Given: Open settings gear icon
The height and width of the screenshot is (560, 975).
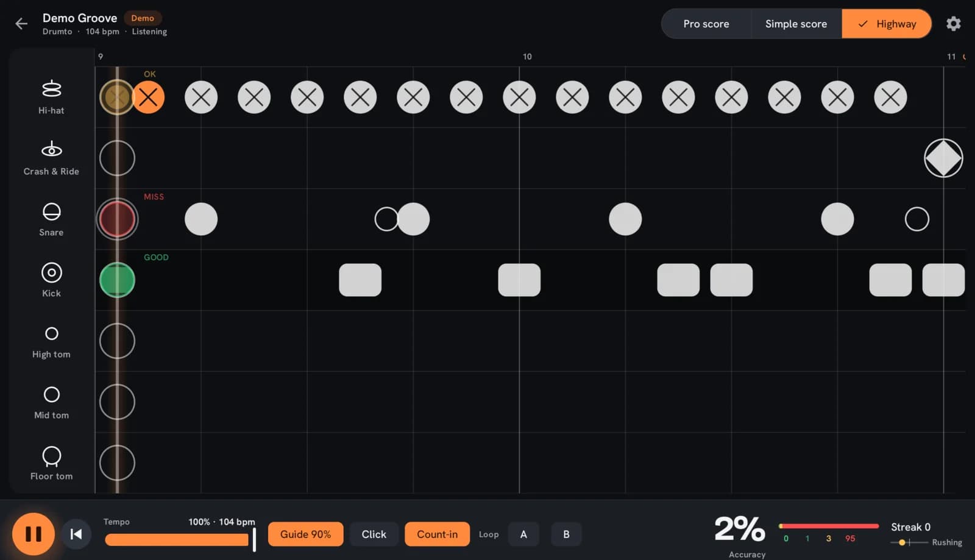Looking at the screenshot, I should pos(953,24).
